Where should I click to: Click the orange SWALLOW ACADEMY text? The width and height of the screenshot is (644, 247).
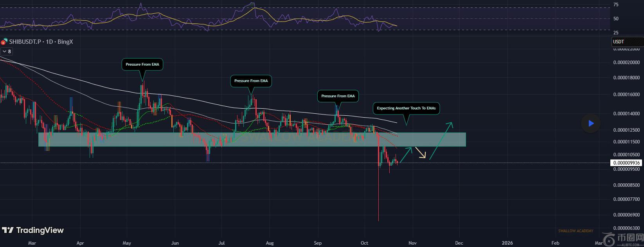575,231
